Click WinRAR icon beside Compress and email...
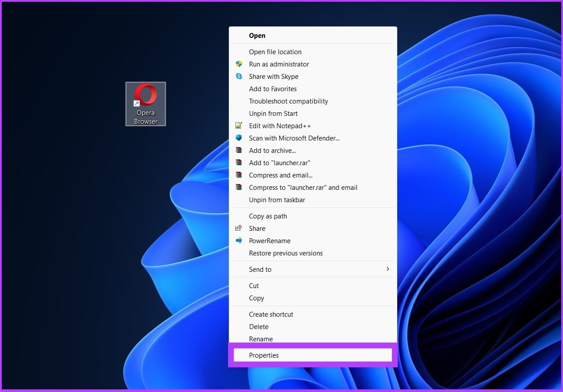Viewport: 563px width, 392px height. pyautogui.click(x=239, y=175)
